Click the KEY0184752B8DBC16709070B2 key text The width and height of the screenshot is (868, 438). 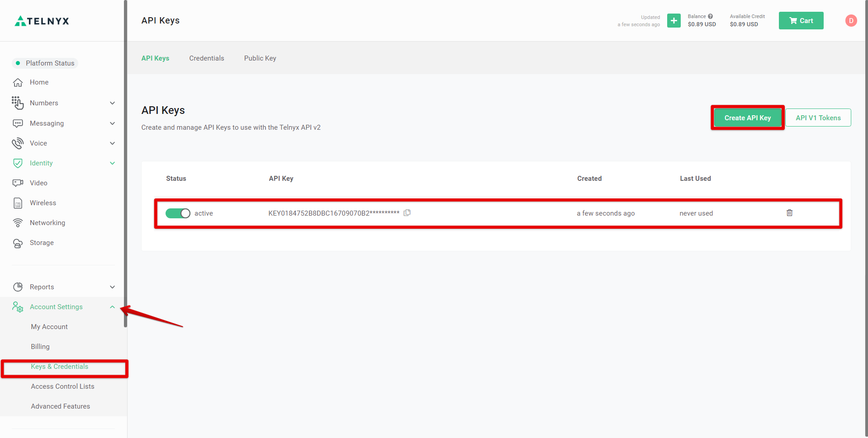coord(334,213)
